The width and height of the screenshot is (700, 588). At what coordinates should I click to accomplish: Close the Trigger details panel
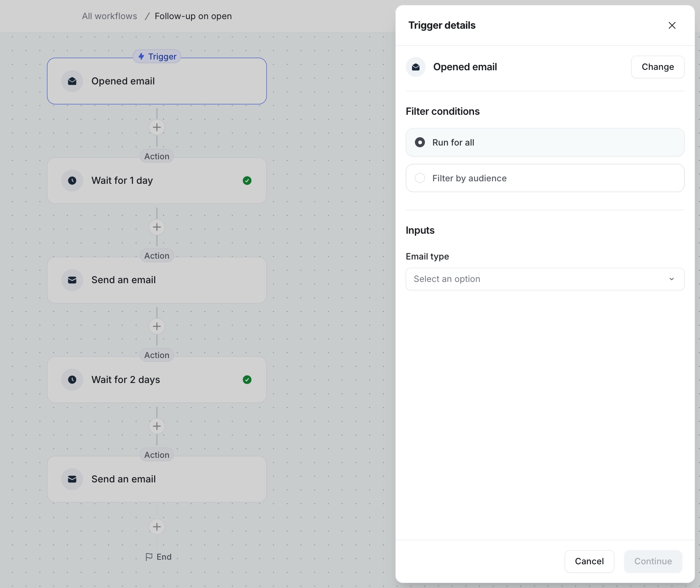672,25
